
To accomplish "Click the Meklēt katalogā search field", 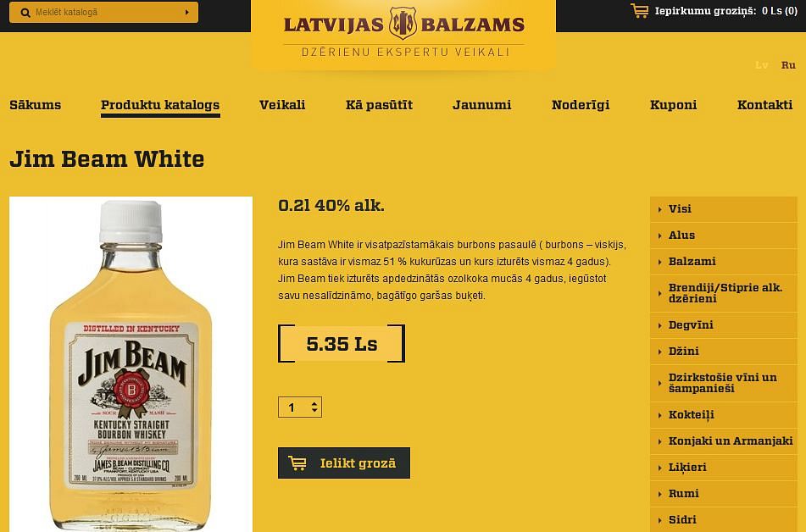I will pyautogui.click(x=103, y=12).
